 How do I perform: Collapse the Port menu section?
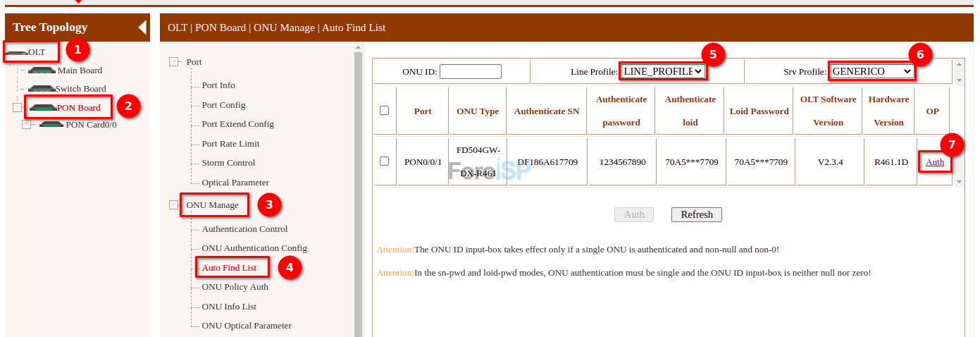click(x=174, y=62)
